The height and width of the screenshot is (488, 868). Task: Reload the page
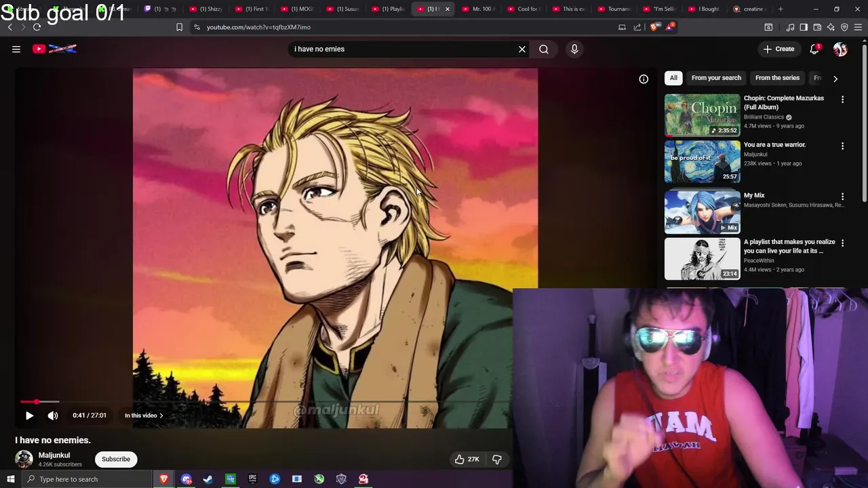point(37,27)
